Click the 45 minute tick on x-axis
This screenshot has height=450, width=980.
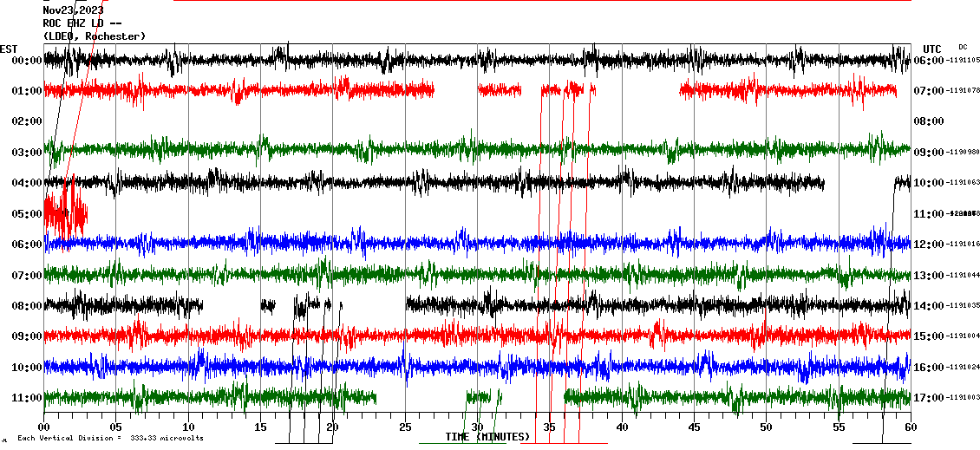click(x=694, y=428)
